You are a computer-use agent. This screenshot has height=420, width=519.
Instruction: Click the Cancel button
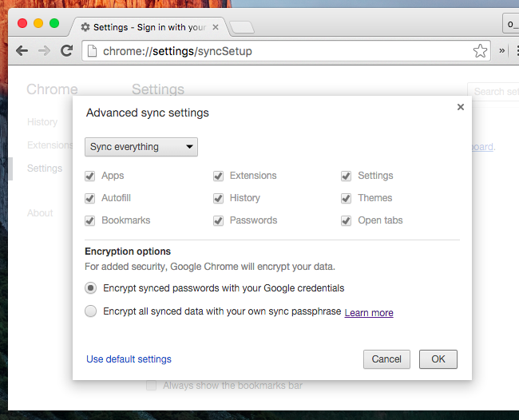tap(386, 359)
